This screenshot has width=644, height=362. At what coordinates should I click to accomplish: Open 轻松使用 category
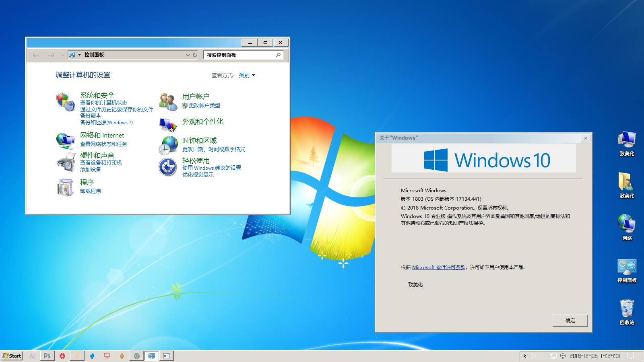pyautogui.click(x=196, y=160)
